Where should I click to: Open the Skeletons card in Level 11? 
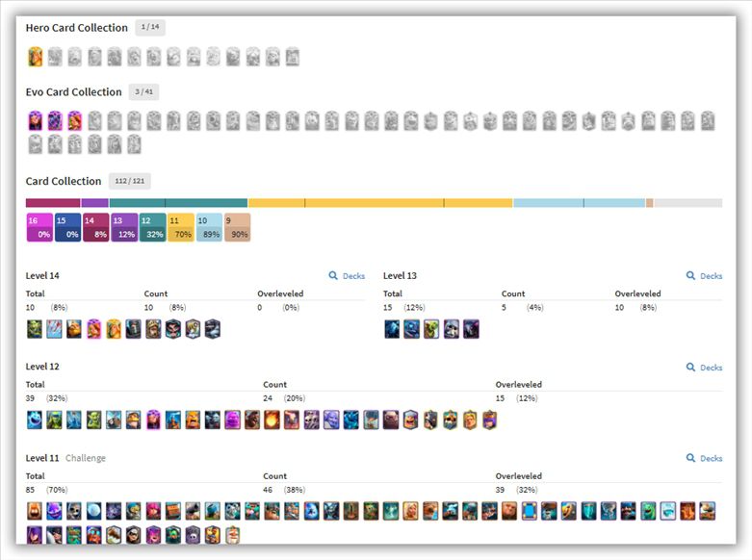pos(74,511)
